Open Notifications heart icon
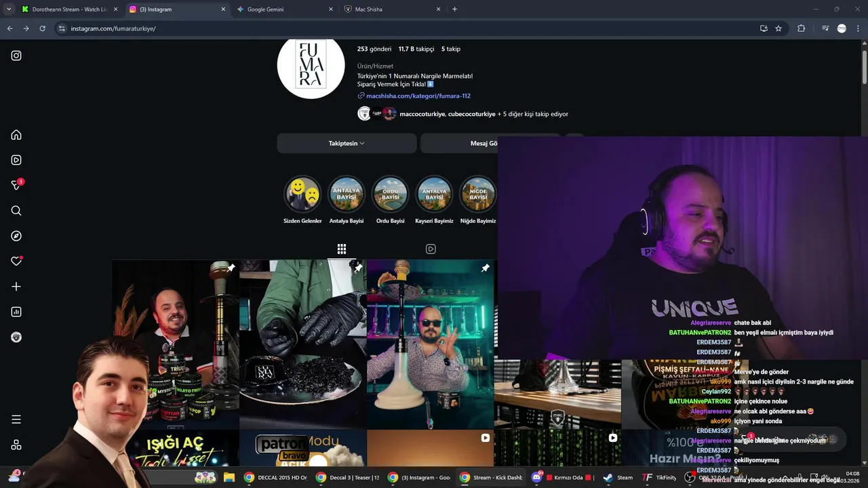 click(x=16, y=261)
